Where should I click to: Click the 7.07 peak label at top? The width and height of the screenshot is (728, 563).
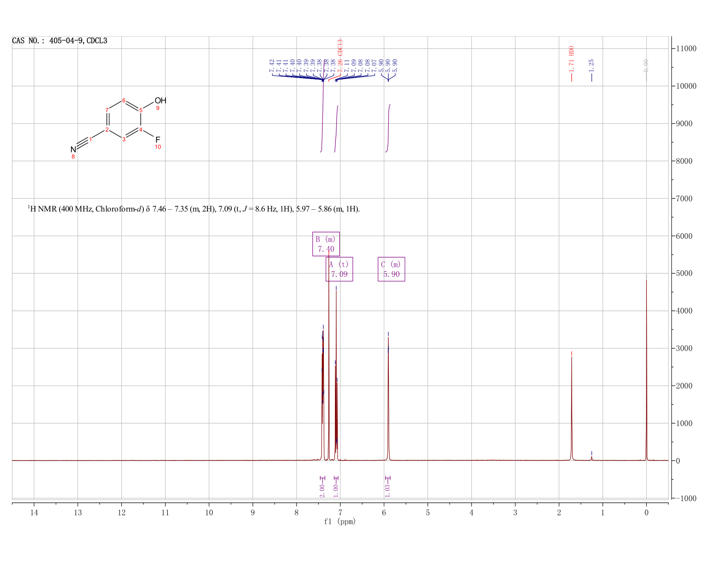374,65
